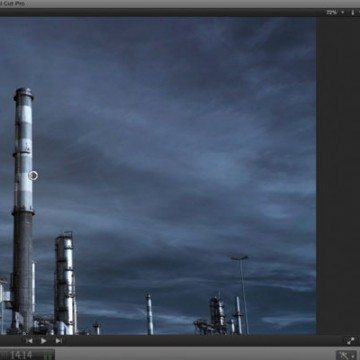Image resolution: width=360 pixels, height=360 pixels.
Task: Sample the refinery structure near the lamp
Action: [x=213, y=315]
